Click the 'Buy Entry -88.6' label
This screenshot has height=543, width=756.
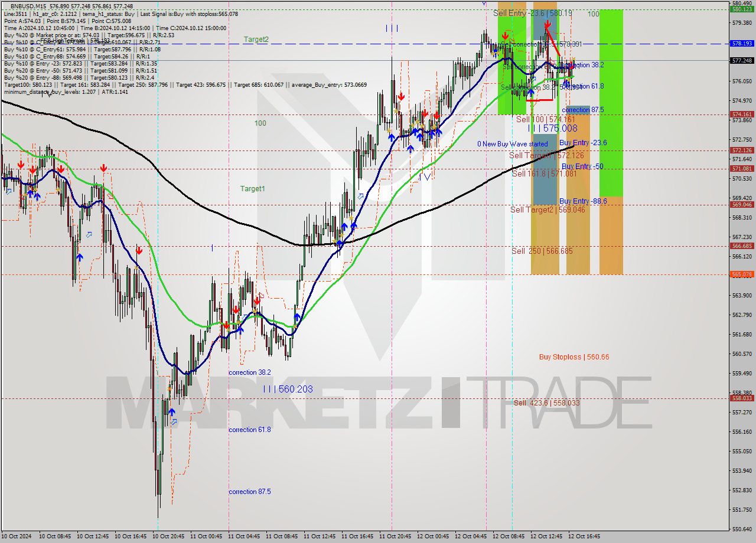[x=583, y=201]
